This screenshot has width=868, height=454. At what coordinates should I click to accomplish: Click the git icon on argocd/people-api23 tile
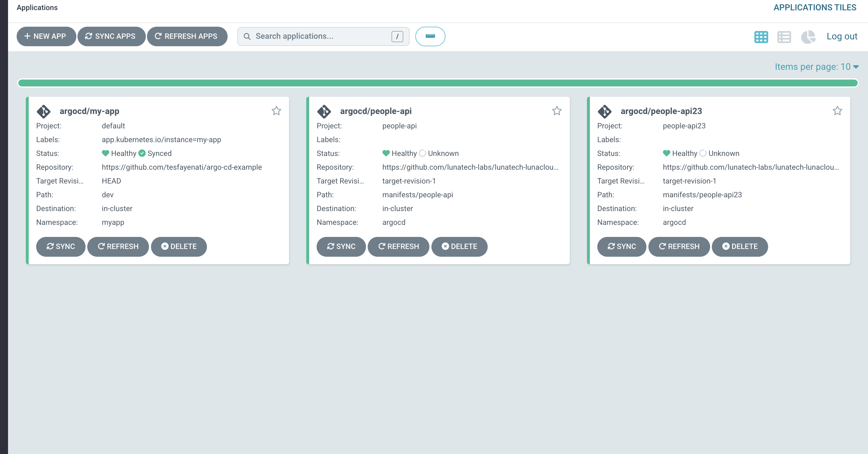604,111
